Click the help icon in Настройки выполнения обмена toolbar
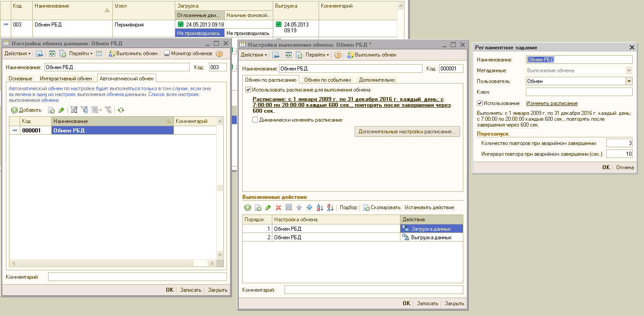 click(x=338, y=55)
